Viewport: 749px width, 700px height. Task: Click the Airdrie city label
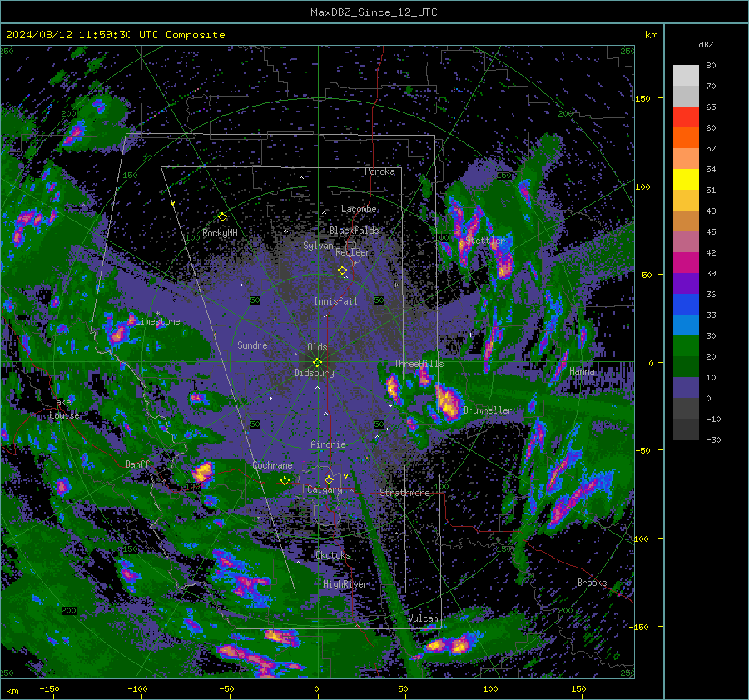tap(328, 444)
